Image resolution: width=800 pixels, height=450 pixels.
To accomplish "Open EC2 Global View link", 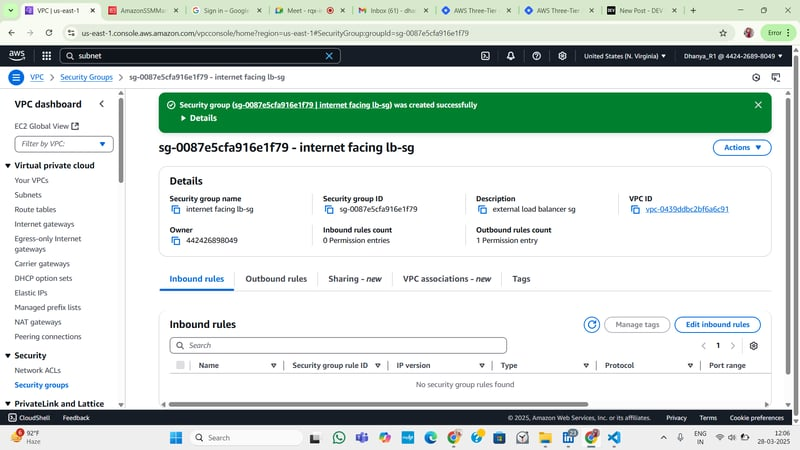I will pyautogui.click(x=46, y=126).
